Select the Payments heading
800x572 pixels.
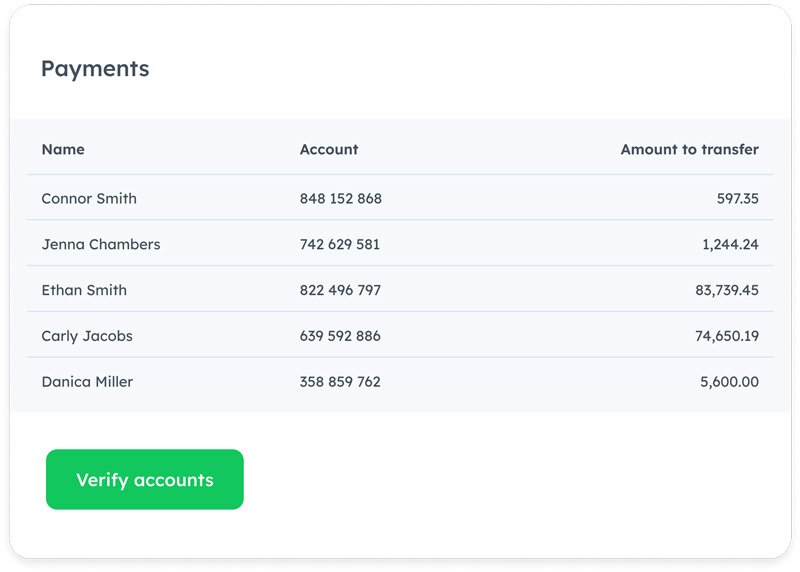coord(95,69)
